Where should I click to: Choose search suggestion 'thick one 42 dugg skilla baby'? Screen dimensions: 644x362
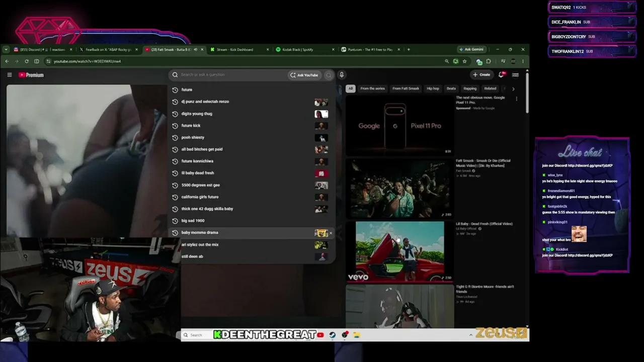point(252,209)
